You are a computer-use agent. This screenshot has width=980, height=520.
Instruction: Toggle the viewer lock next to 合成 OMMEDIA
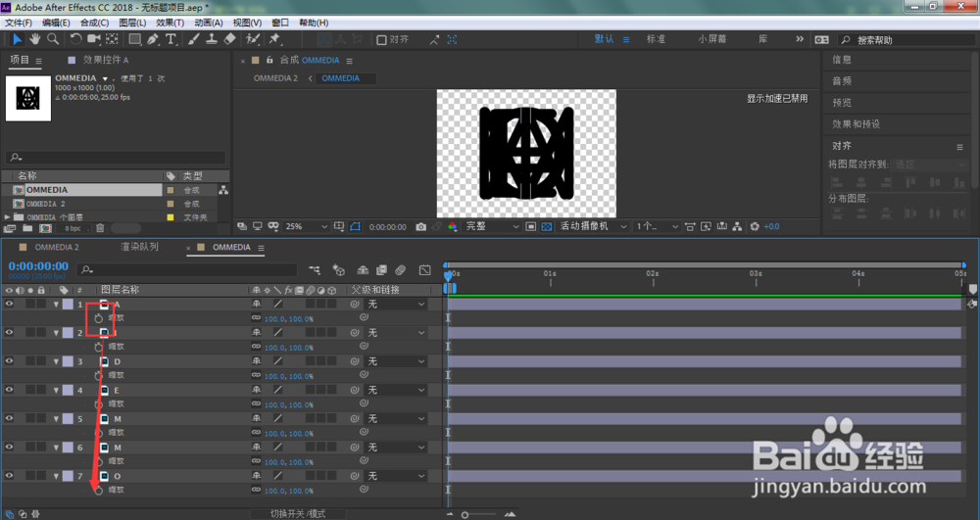click(269, 60)
